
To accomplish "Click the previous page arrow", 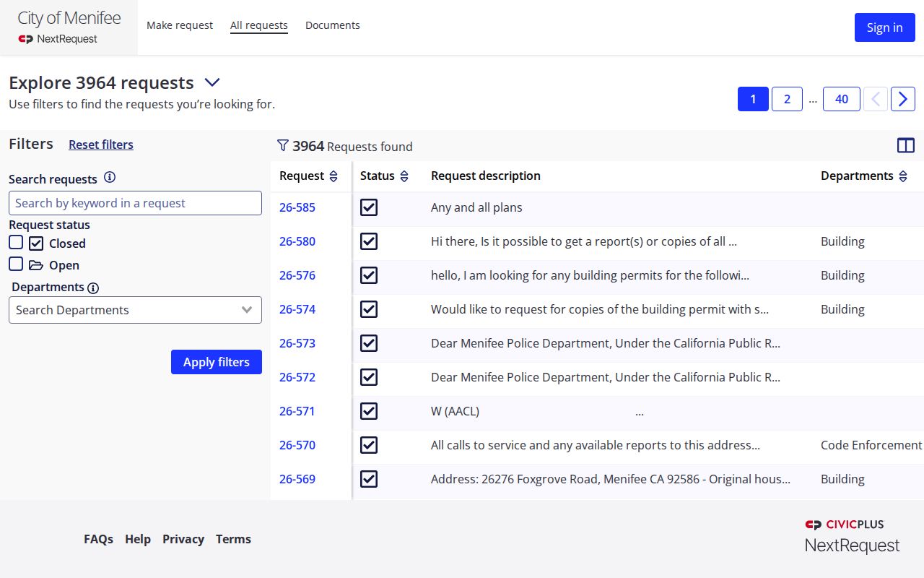I will pyautogui.click(x=876, y=99).
